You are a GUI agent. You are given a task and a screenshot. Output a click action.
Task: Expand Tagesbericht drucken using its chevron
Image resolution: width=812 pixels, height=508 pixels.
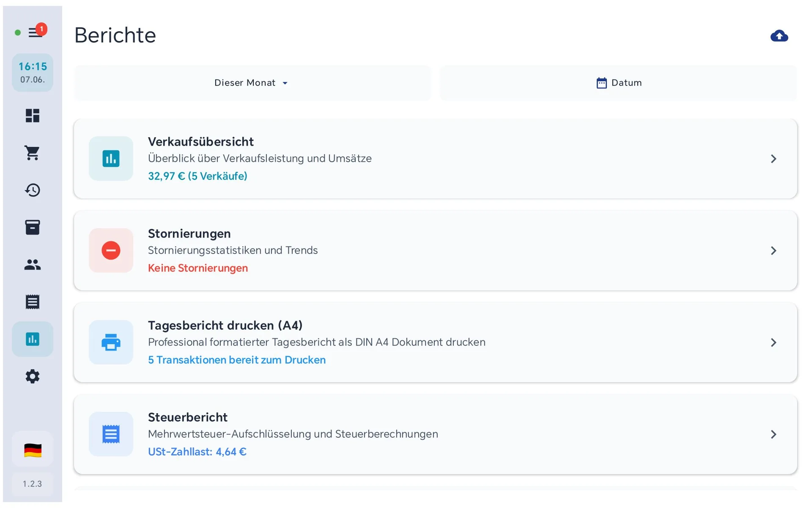click(x=774, y=342)
